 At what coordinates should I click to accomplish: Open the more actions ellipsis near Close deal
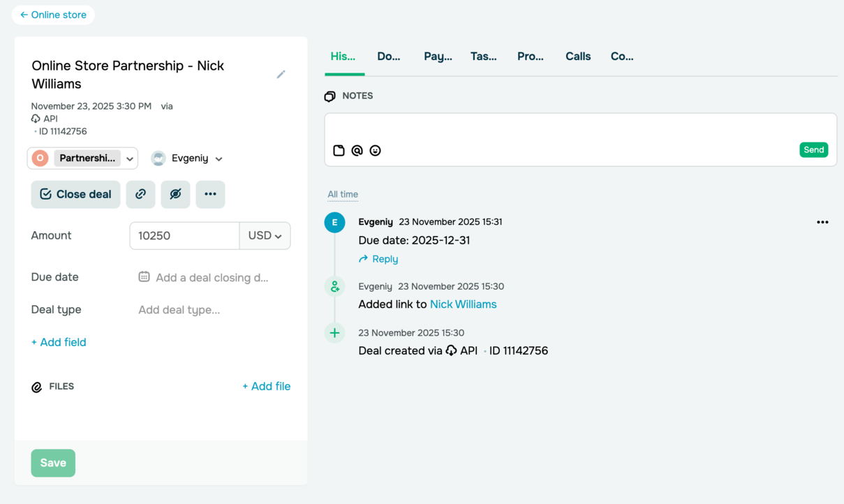coord(210,194)
